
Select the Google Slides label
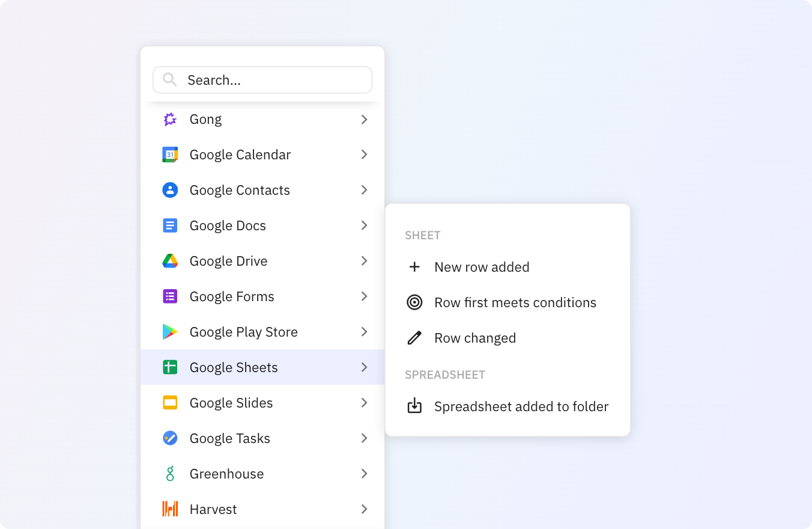[x=231, y=403]
